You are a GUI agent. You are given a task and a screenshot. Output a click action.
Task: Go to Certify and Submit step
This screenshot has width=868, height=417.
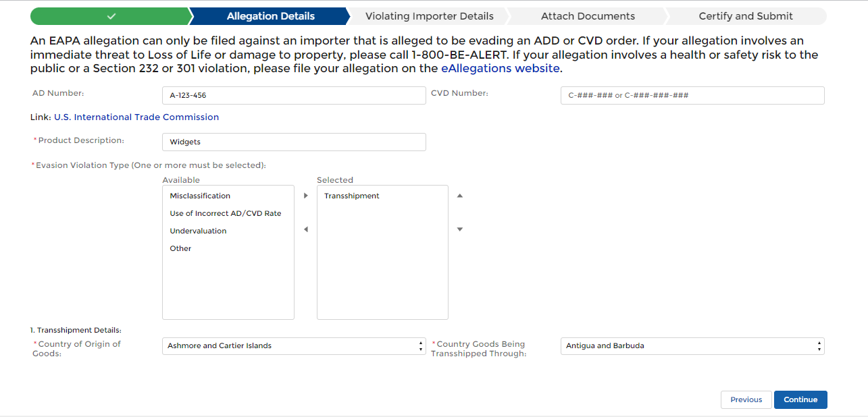pos(746,16)
